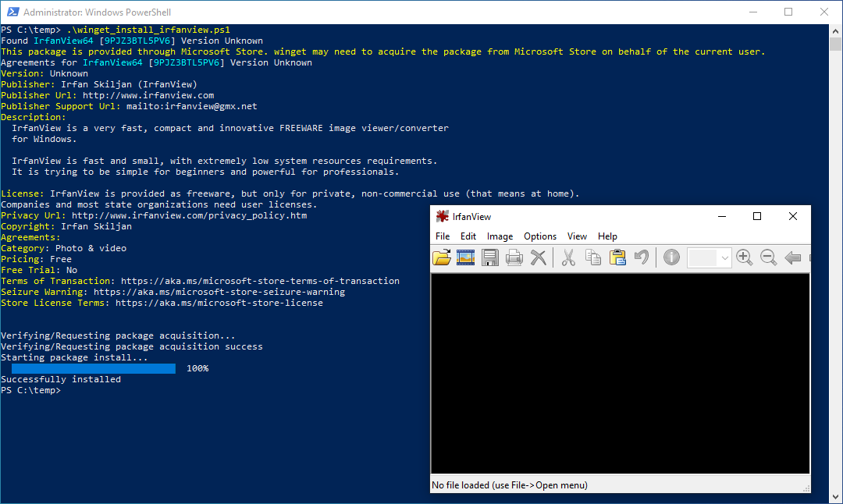
Task: Click the black image display area in IrfanView
Action: point(620,374)
